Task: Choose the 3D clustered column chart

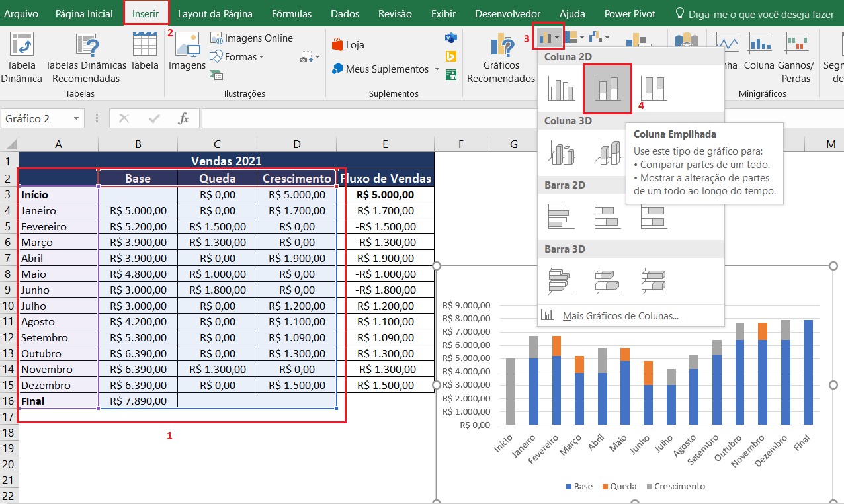Action: [561, 153]
